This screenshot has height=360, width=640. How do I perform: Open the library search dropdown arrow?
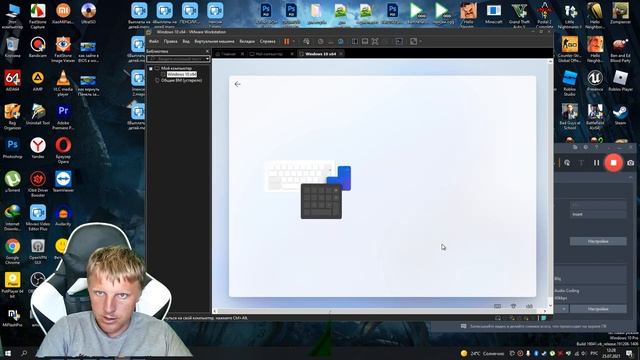(207, 59)
